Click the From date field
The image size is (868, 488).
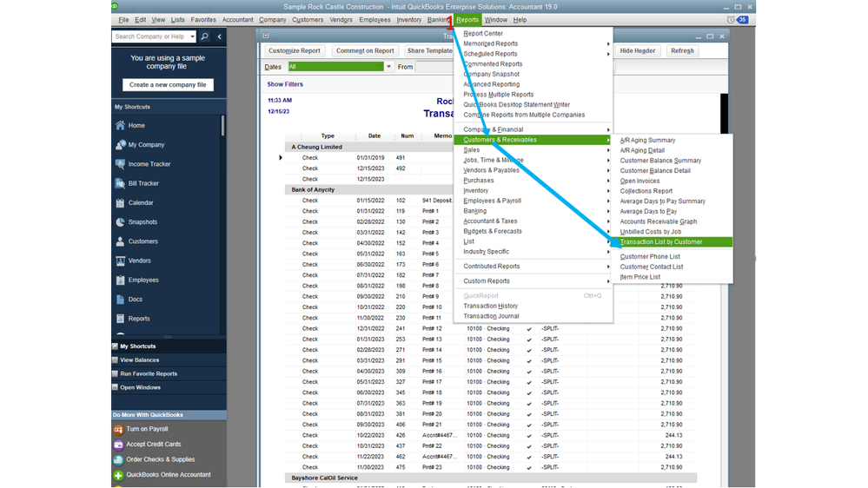tap(434, 67)
